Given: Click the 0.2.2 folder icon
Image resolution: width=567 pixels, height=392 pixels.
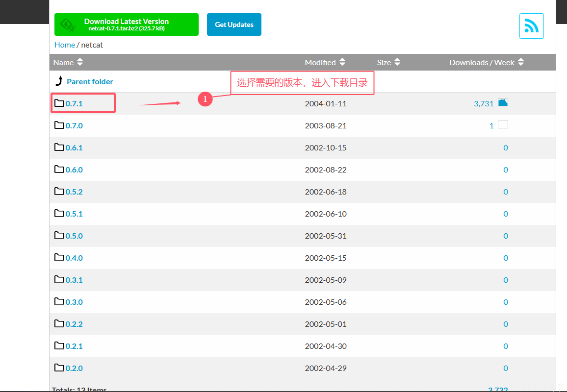Looking at the screenshot, I should pyautogui.click(x=59, y=324).
